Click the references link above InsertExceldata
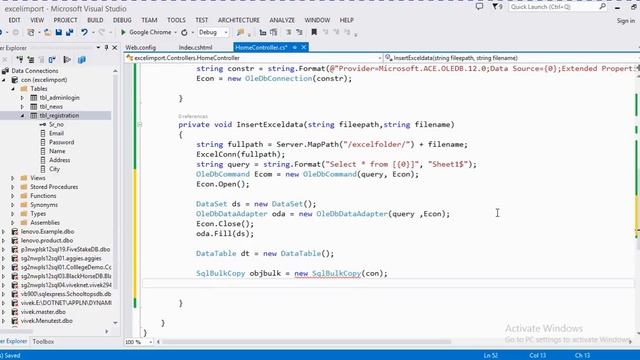640x360 pixels. (193, 116)
